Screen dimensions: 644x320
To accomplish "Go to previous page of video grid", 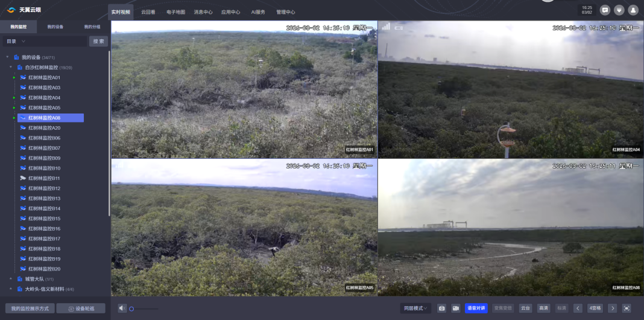I will (578, 308).
